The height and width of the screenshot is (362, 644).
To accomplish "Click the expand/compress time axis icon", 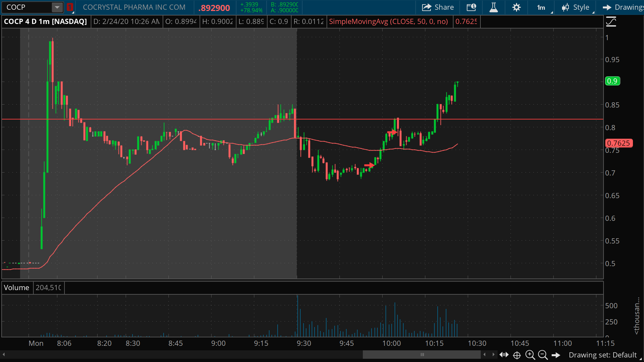I will pyautogui.click(x=504, y=355).
